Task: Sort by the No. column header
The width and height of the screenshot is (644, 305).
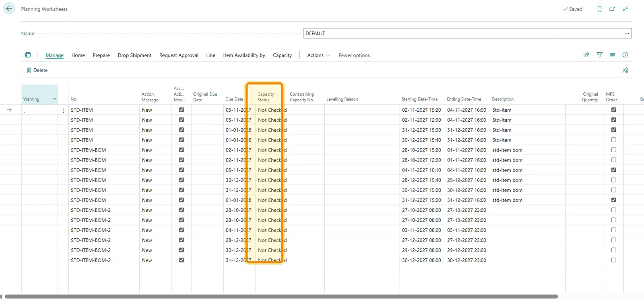Action: [74, 99]
